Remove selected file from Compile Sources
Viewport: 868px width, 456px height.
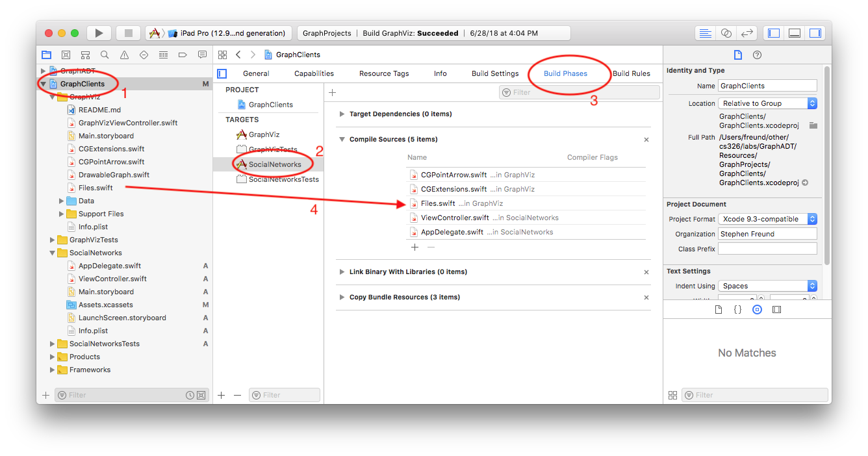[x=431, y=247]
